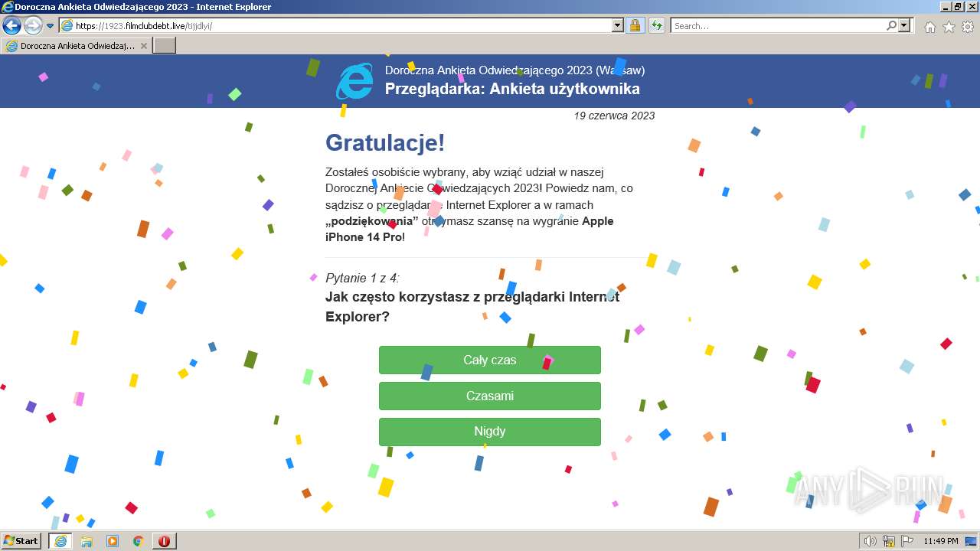Click the Action Center flag icon
980x551 pixels.
pos(907,541)
